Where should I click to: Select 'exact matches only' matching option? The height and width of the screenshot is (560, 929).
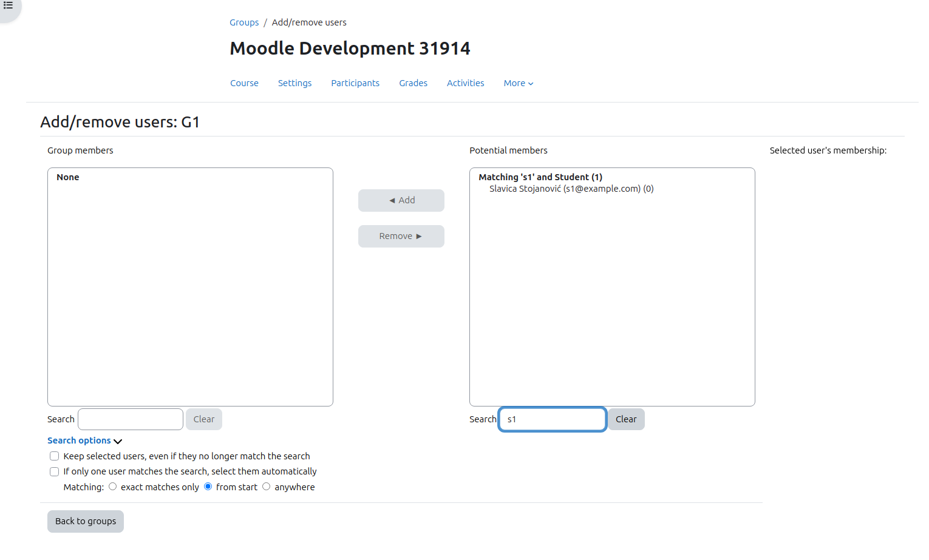(113, 487)
